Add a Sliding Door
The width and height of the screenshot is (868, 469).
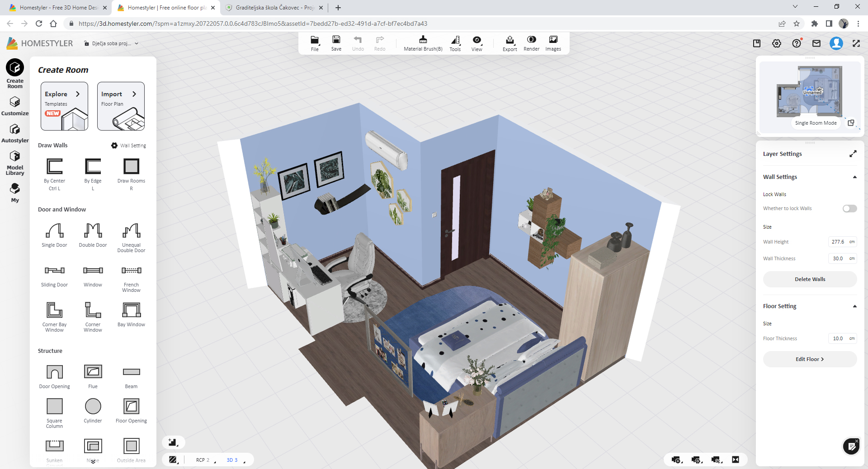point(54,271)
